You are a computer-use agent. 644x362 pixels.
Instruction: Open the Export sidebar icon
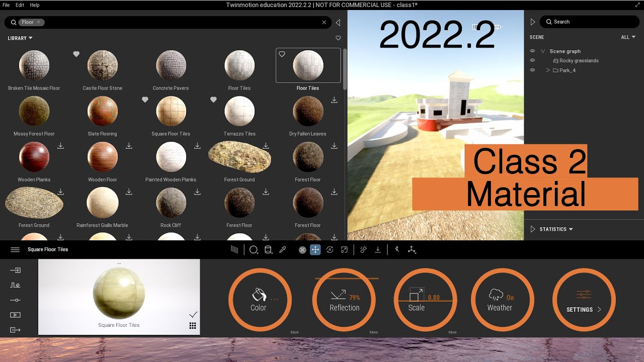coord(15,330)
